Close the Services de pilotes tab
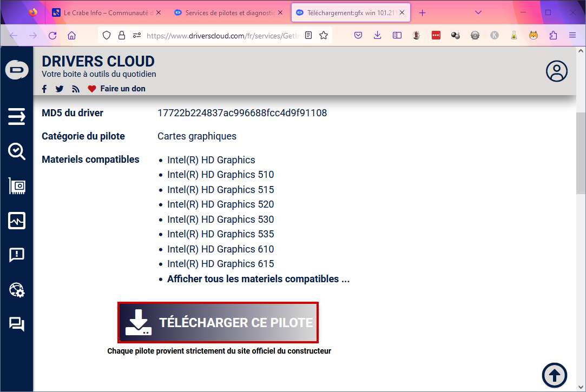The width and height of the screenshot is (586, 392). (280, 12)
